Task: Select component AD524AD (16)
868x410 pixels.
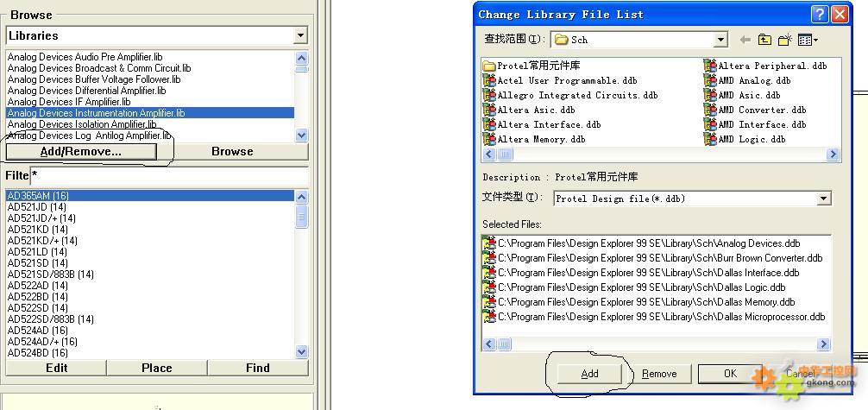Action: point(38,331)
